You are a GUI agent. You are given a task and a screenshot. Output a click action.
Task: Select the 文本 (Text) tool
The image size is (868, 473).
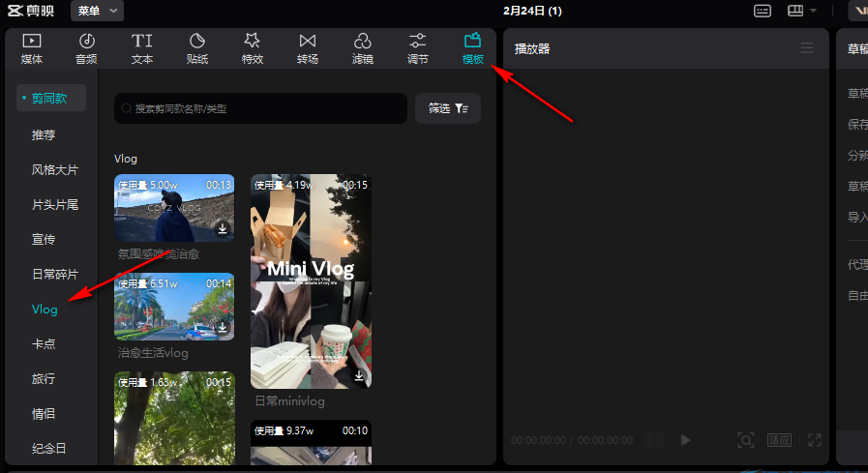142,47
